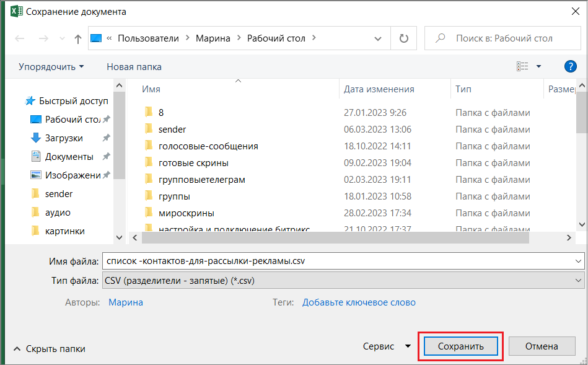This screenshot has height=365, width=588.
Task: Create a new folder with Новая папка
Action: tap(134, 67)
